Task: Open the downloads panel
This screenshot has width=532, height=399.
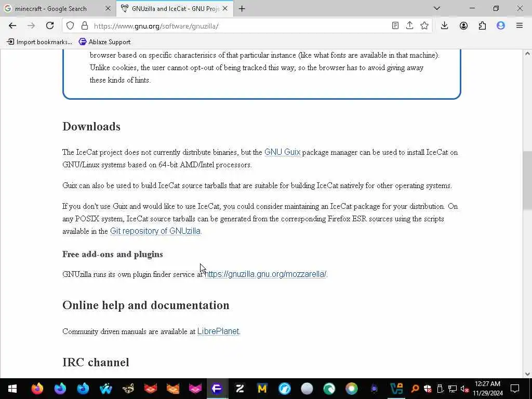Action: (x=445, y=26)
